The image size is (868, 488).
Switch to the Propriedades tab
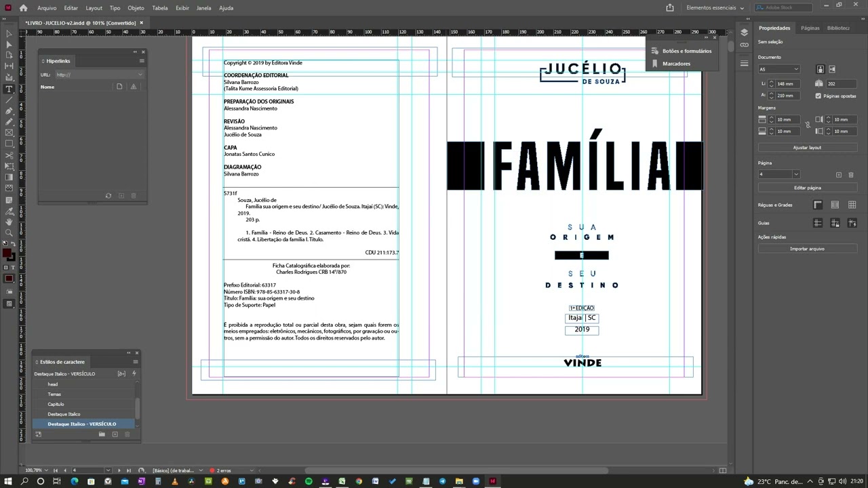tap(774, 28)
